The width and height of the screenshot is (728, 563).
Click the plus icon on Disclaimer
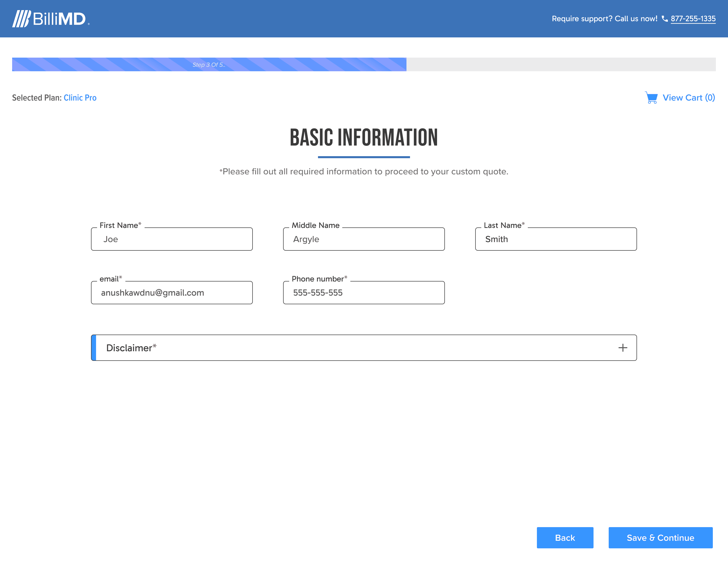(622, 348)
